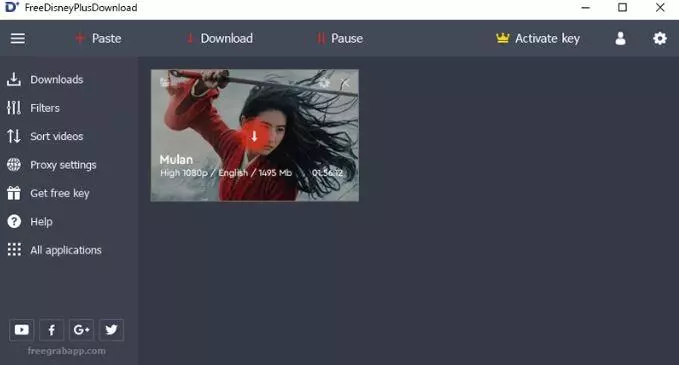Click the 01:56:12 duration on Mulan
Viewport: 679px width, 365px height.
(x=327, y=173)
